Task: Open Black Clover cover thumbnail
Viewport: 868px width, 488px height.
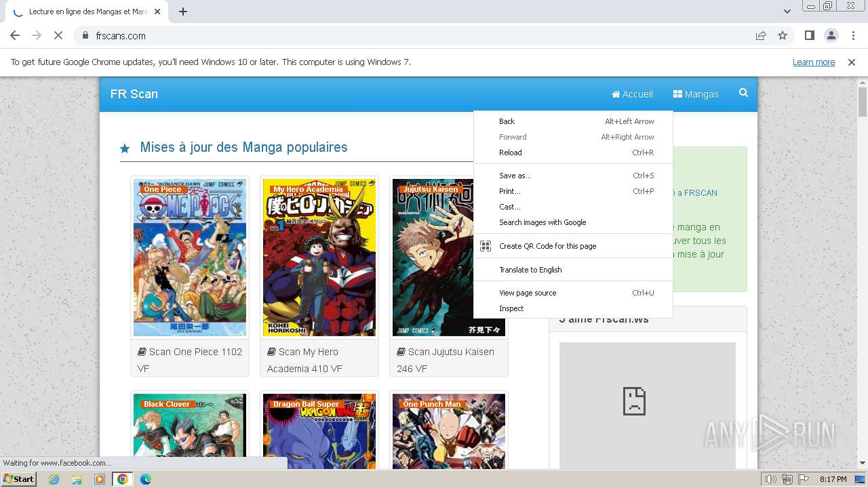Action: point(190,431)
